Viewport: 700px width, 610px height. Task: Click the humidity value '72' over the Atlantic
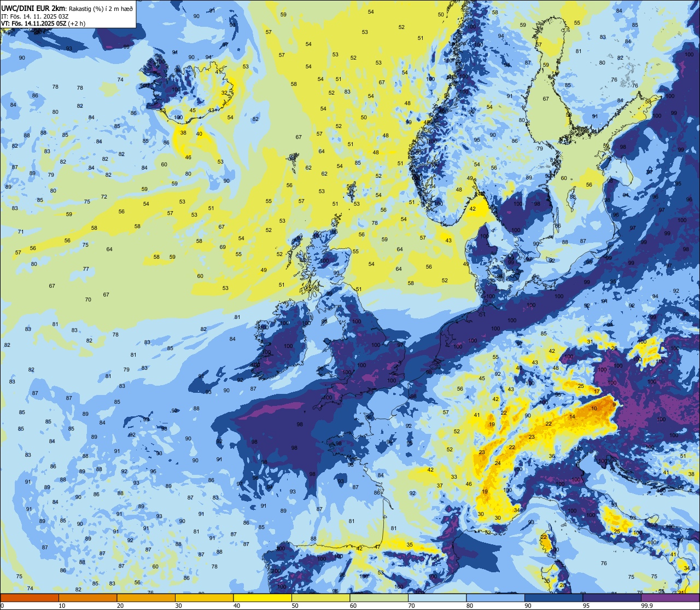pos(104,197)
